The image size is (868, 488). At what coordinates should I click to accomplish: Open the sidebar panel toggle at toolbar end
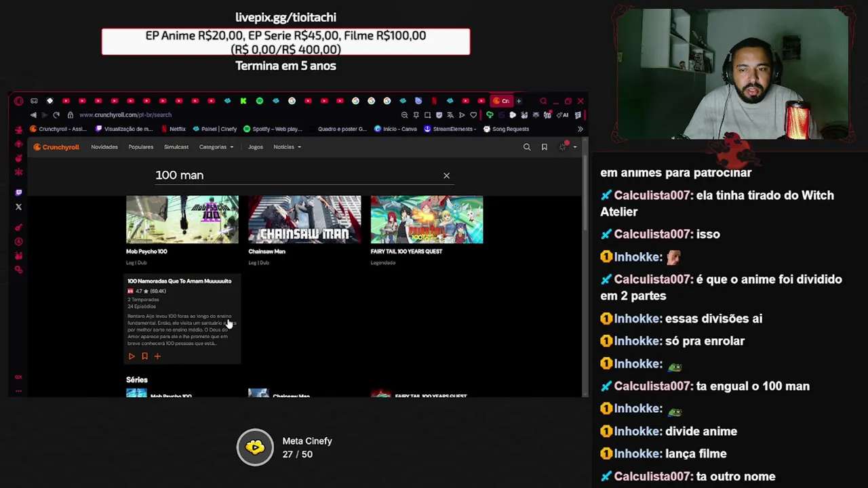pos(578,115)
